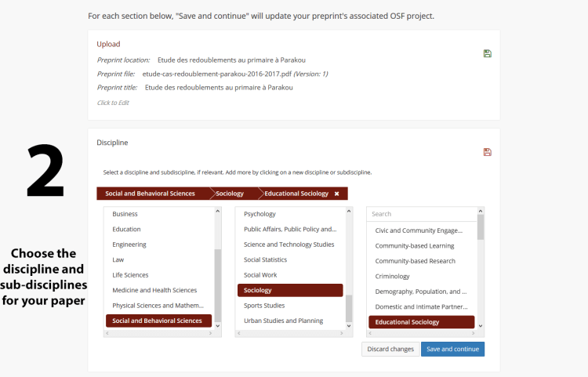588x377 pixels.
Task: Click the Search field in third list
Action: pyautogui.click(x=422, y=214)
